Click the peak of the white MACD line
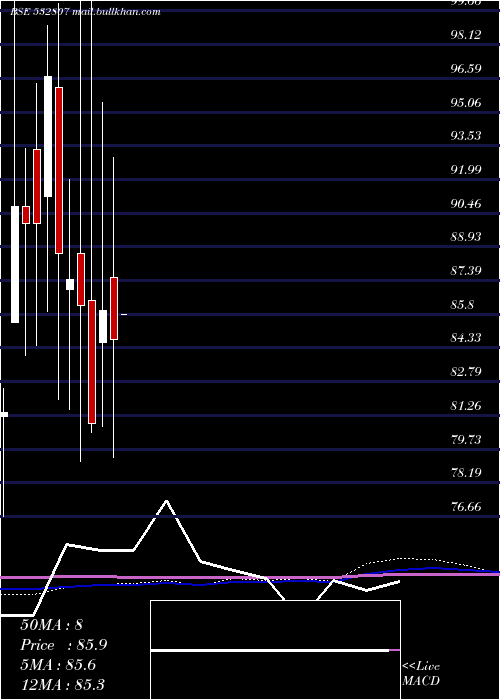This screenshot has height=700, width=500. 167,501
